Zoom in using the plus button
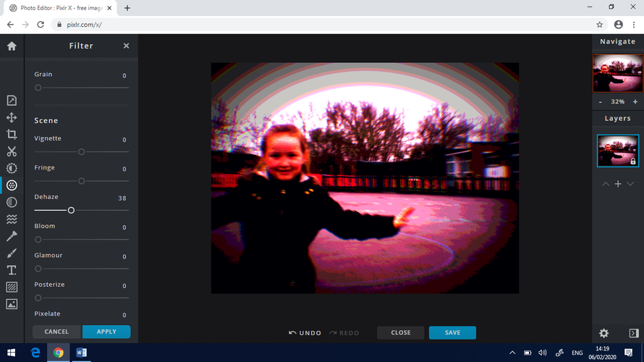This screenshot has height=362, width=644. coord(635,102)
